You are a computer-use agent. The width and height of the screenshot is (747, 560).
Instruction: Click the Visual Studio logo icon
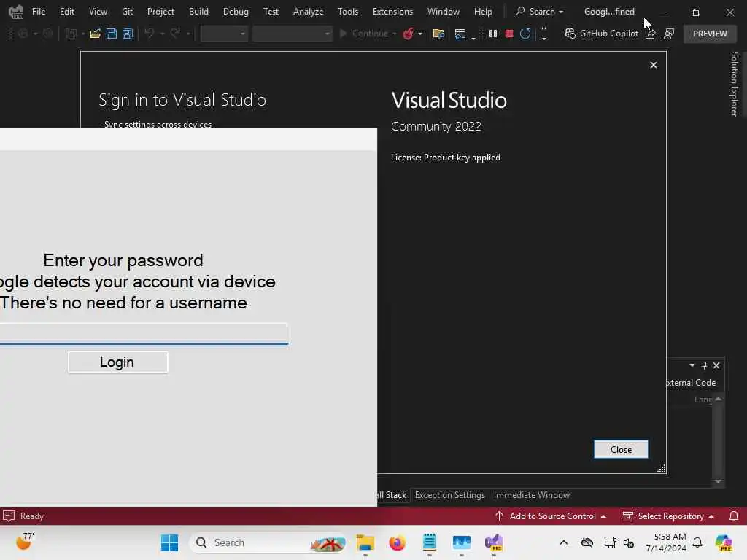[16, 12]
